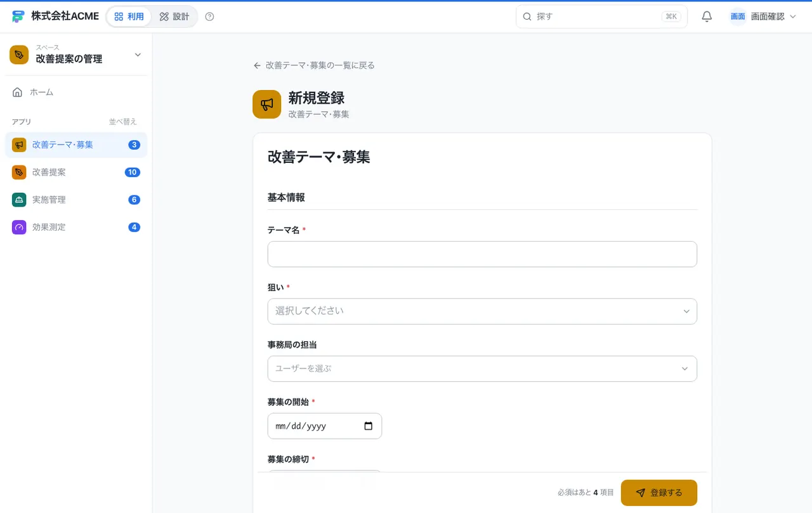Click the home icon in the sidebar
The height and width of the screenshot is (513, 812).
(18, 92)
